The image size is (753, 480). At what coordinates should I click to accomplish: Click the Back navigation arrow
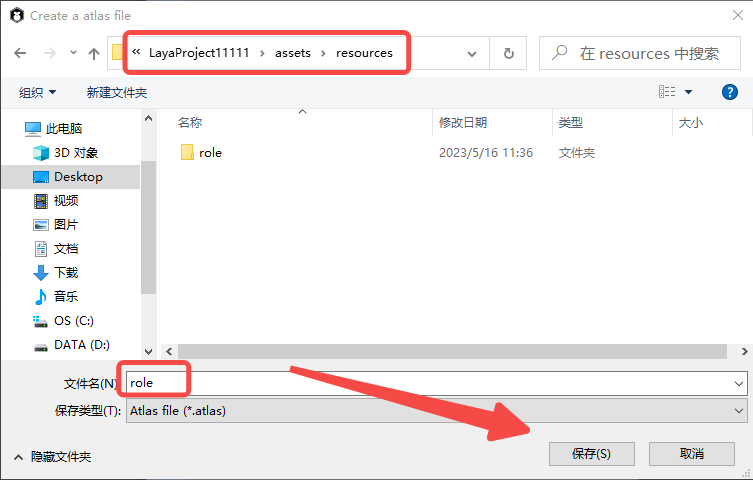(x=20, y=53)
